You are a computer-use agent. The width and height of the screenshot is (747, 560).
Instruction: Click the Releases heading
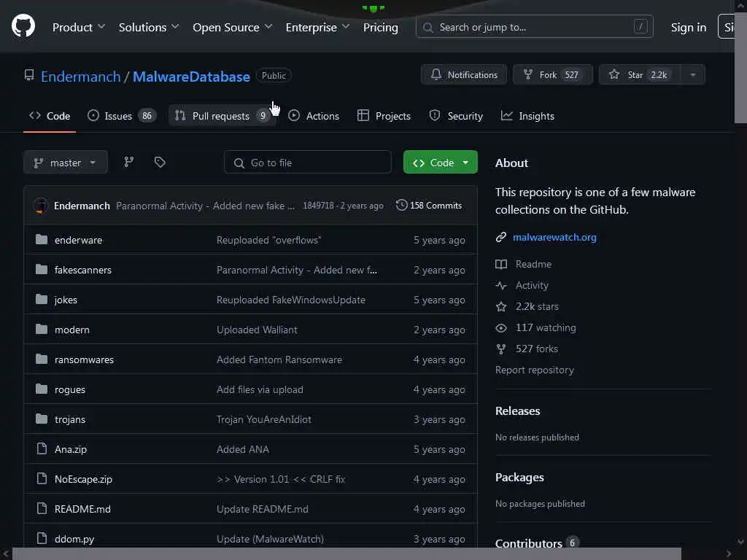pyautogui.click(x=517, y=411)
